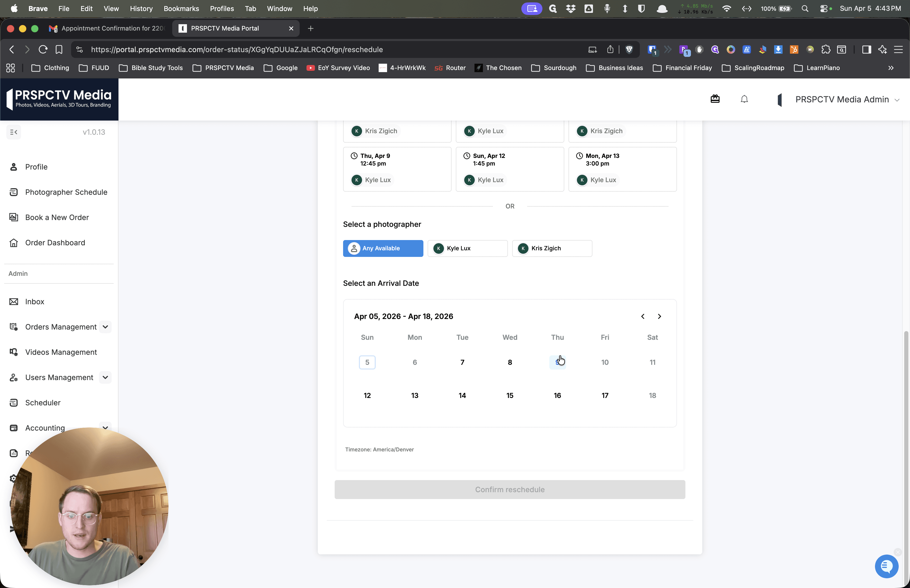The height and width of the screenshot is (588, 910).
Task: Bookmark this page icon
Action: (x=59, y=50)
